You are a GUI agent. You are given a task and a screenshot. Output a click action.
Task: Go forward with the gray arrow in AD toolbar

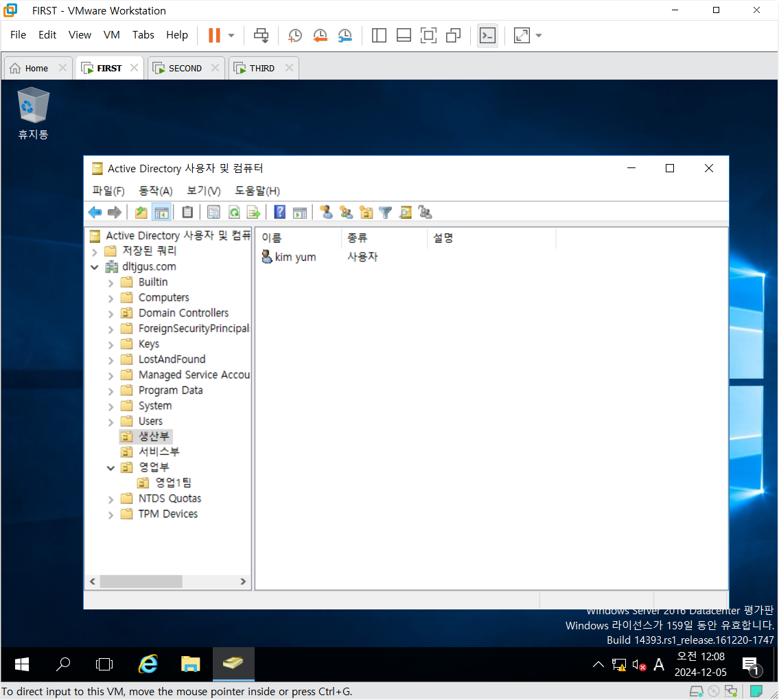(115, 213)
